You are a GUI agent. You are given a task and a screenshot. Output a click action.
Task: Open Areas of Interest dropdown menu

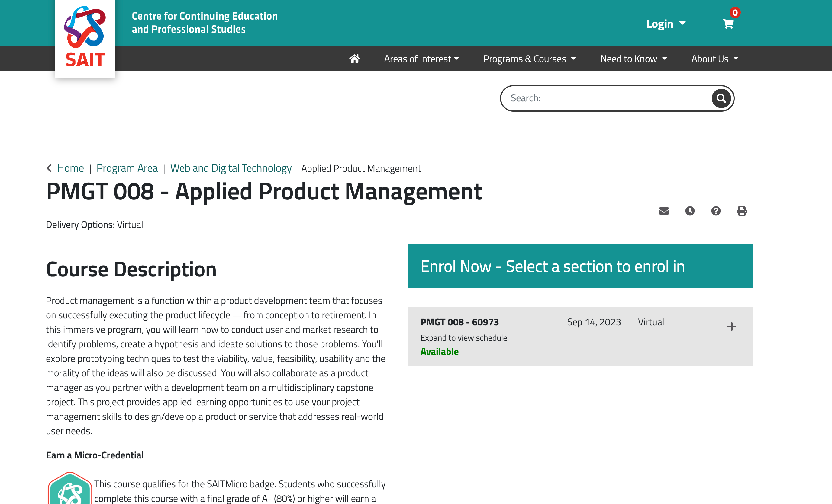click(x=421, y=59)
